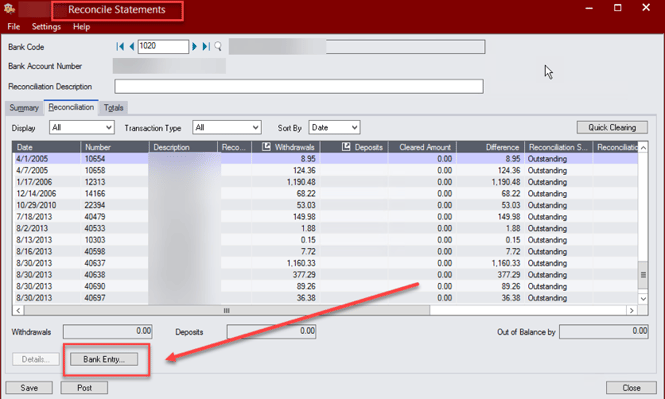The width and height of the screenshot is (665, 399).
Task: Click withdrawal amount 377.29
Action: [x=304, y=275]
